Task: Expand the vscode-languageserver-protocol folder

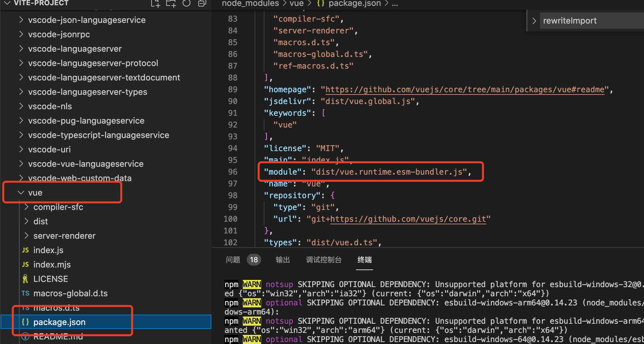Action: pyautogui.click(x=21, y=63)
